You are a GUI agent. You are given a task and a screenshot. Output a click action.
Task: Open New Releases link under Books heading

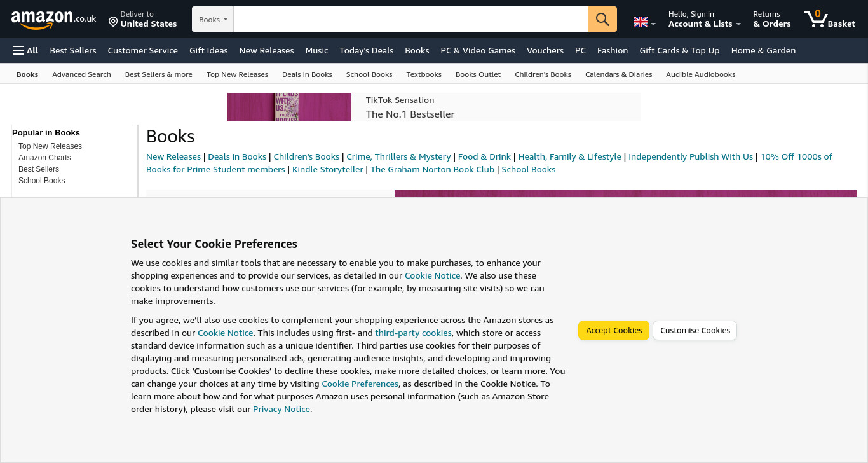(x=173, y=156)
